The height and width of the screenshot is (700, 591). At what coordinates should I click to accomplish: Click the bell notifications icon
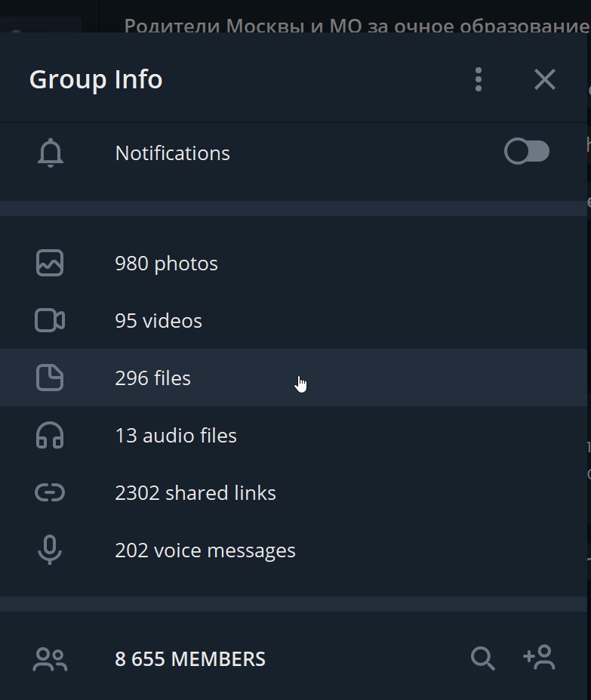point(51,153)
